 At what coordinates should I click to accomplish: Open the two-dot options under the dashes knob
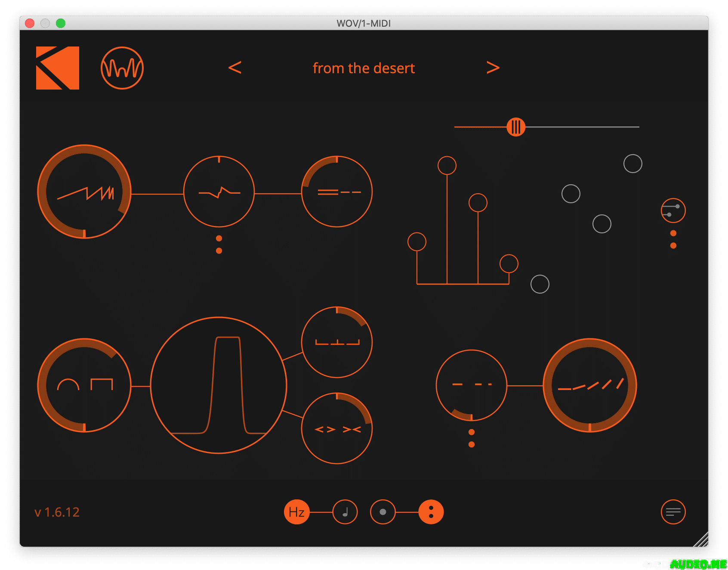(472, 438)
